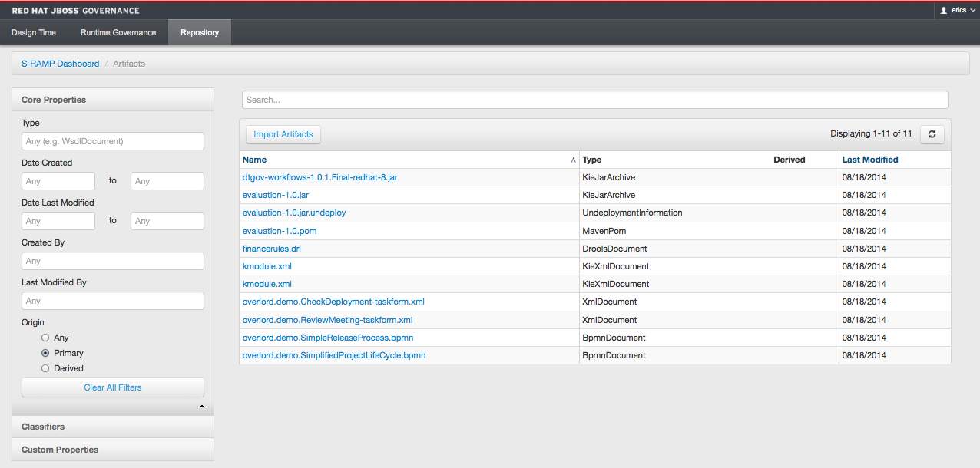Focus the artifact Search field

point(595,100)
